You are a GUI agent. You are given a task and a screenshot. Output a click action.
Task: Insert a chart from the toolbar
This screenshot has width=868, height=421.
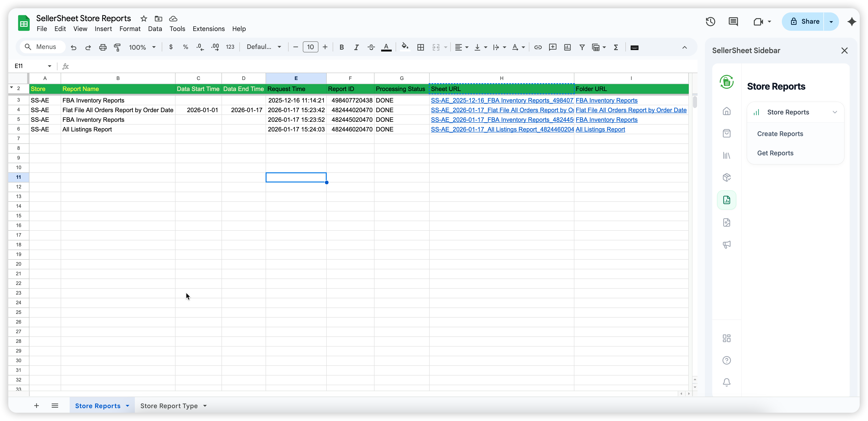(567, 47)
